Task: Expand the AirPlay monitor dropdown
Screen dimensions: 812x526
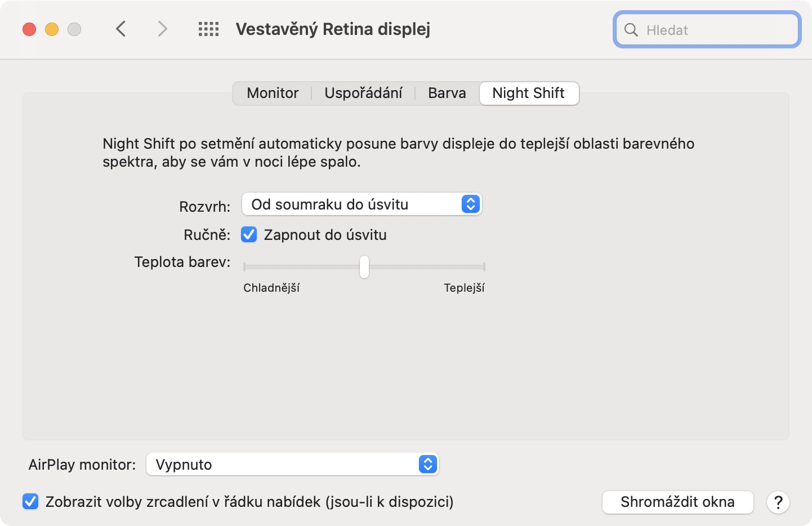Action: pyautogui.click(x=292, y=465)
